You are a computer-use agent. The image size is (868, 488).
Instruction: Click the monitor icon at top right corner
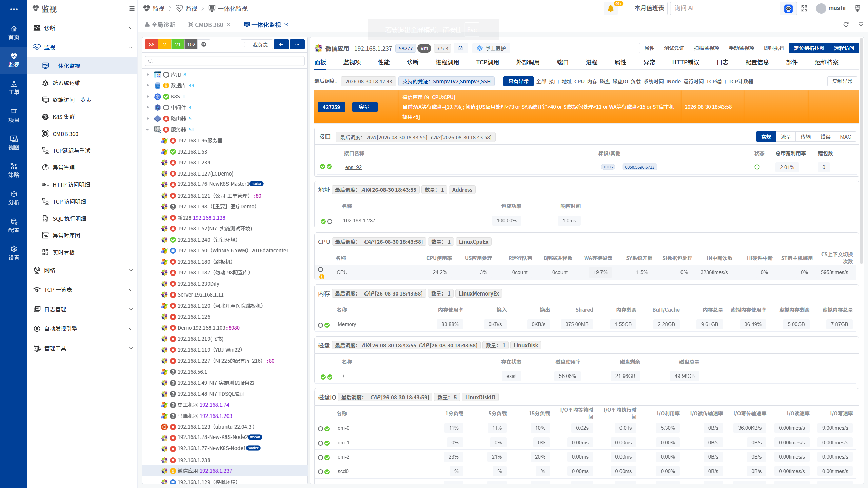click(857, 8)
